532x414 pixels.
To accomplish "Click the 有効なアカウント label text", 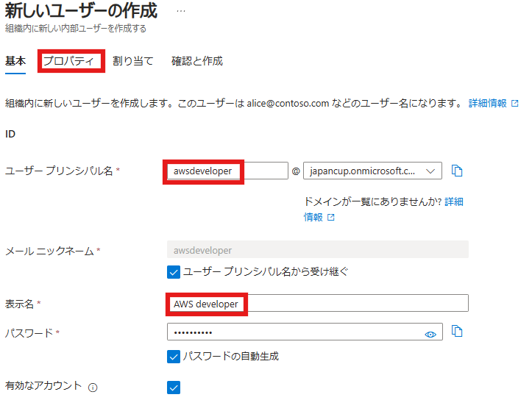I will pyautogui.click(x=43, y=386).
